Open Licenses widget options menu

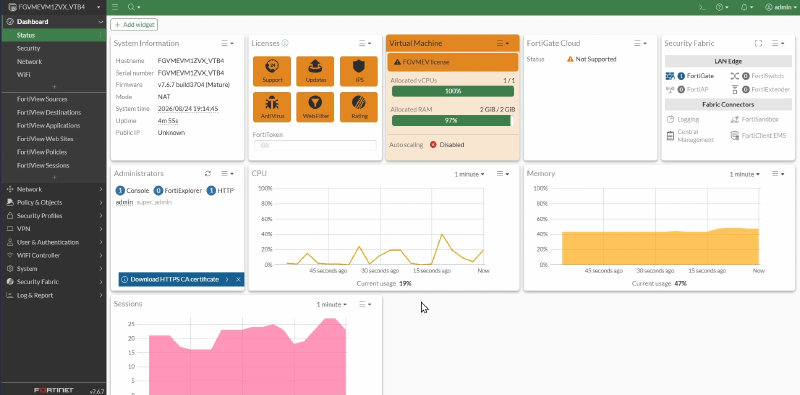(x=365, y=43)
